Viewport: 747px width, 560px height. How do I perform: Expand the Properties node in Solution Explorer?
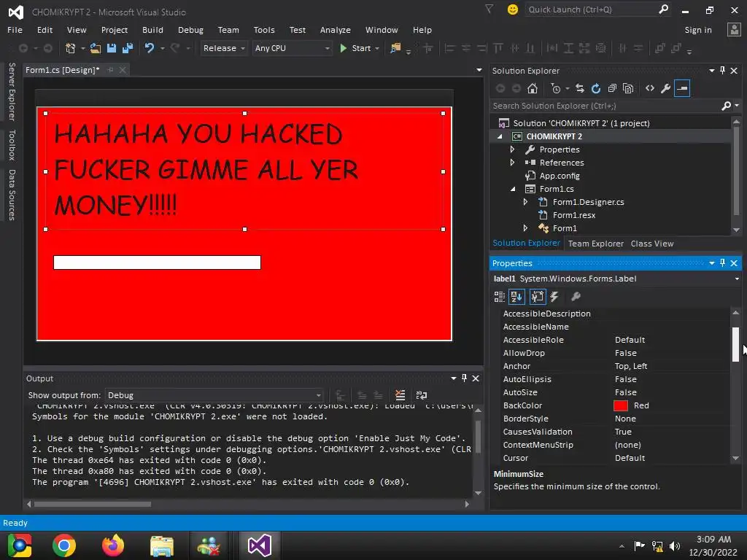pyautogui.click(x=512, y=149)
